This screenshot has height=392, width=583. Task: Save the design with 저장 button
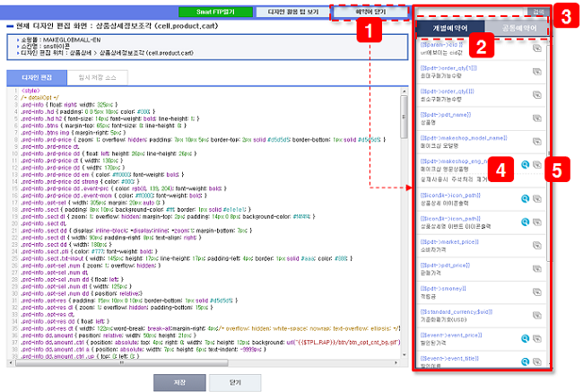pos(179,383)
